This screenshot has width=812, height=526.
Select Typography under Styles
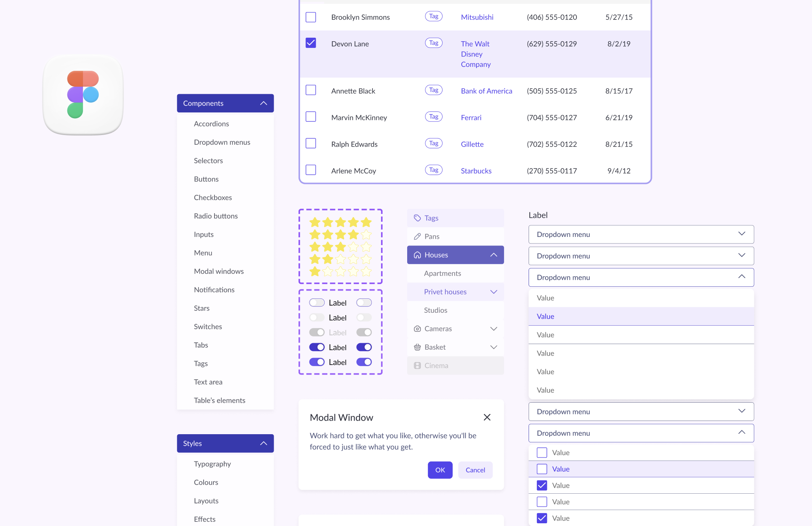213,464
